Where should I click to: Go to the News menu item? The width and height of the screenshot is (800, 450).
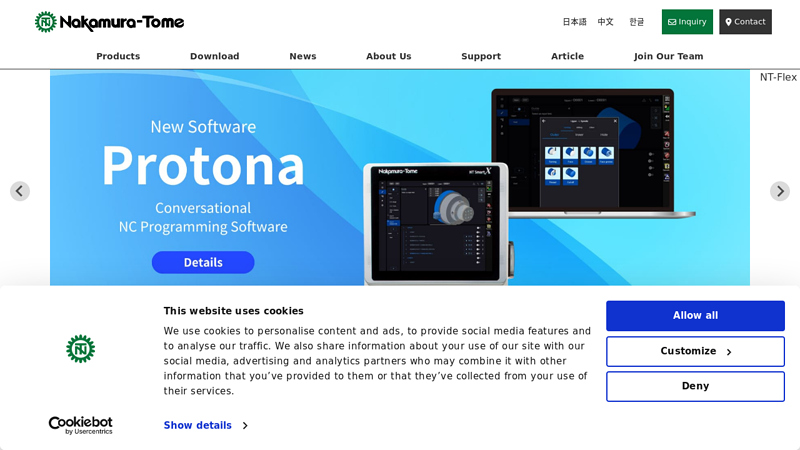303,56
